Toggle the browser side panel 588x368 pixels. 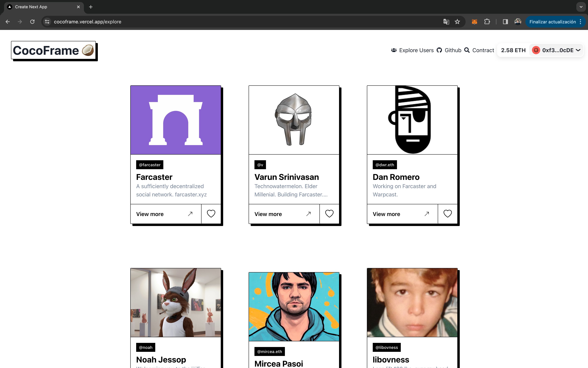[505, 22]
